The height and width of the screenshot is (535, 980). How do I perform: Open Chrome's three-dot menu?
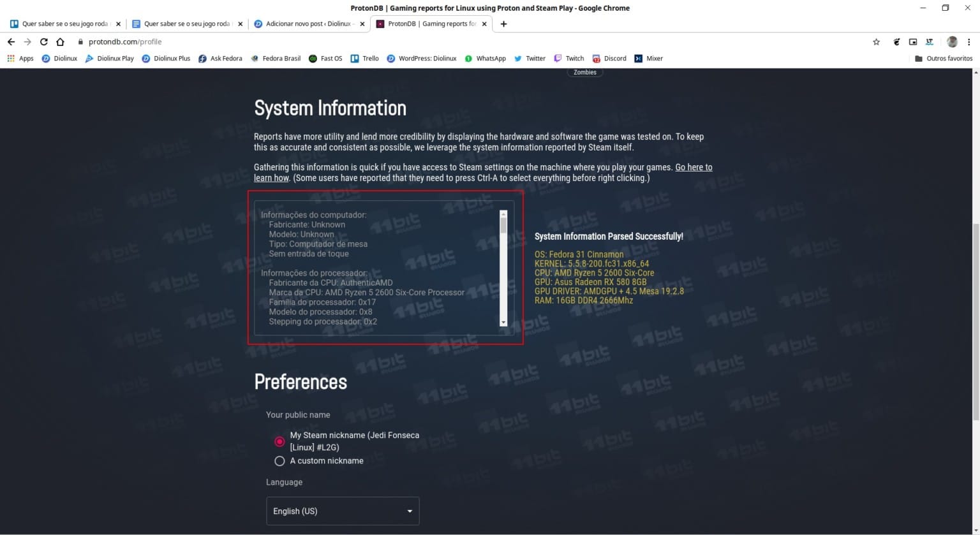tap(969, 41)
